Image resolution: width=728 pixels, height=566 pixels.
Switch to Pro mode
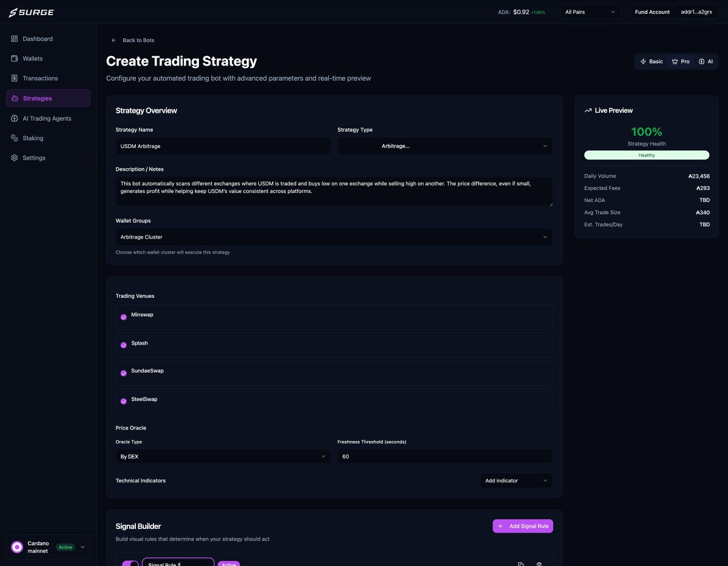(x=681, y=62)
